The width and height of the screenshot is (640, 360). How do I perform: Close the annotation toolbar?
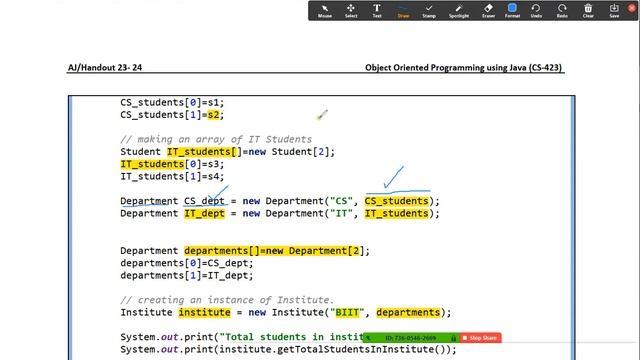tap(631, 8)
